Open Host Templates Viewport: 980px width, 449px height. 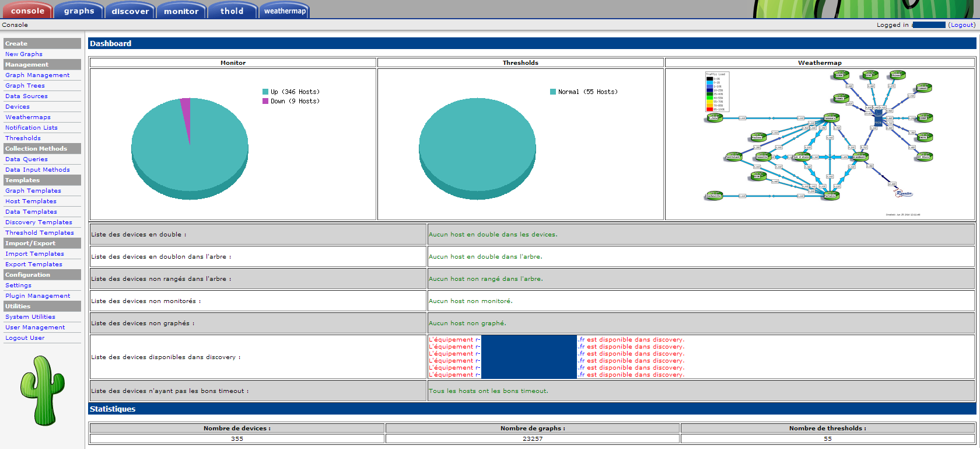(31, 201)
